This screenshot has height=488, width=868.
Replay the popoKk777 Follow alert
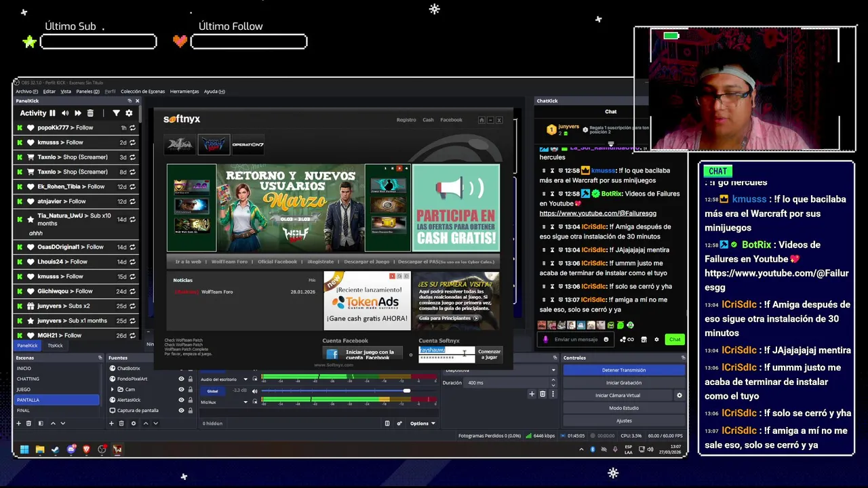point(132,127)
